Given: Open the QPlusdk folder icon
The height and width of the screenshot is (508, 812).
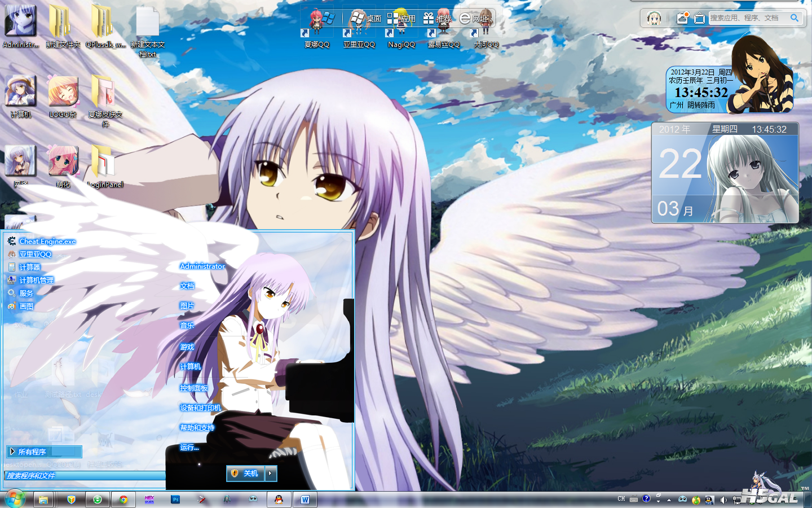Looking at the screenshot, I should pyautogui.click(x=105, y=27).
